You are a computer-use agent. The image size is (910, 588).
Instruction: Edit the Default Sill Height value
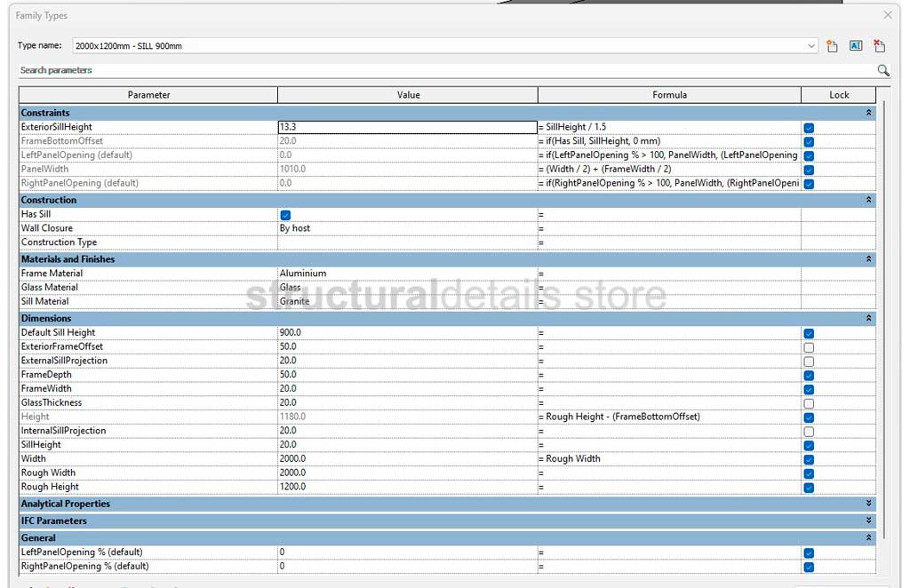pos(406,333)
